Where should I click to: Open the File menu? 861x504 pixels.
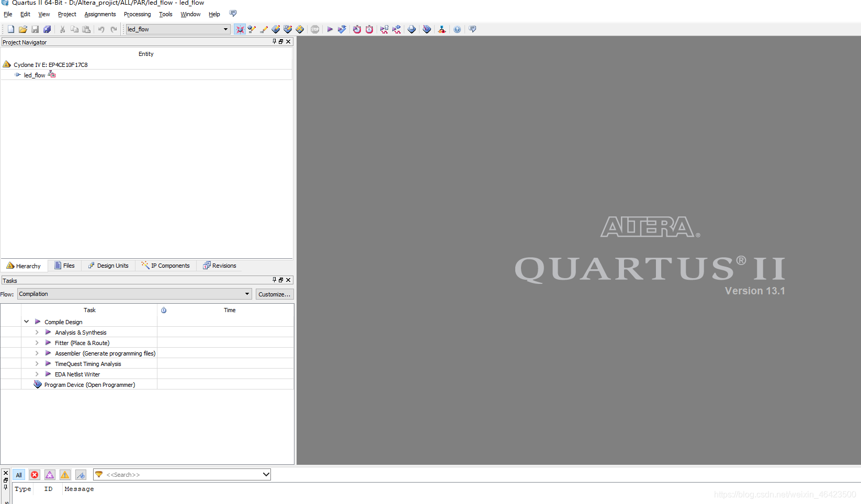(8, 14)
